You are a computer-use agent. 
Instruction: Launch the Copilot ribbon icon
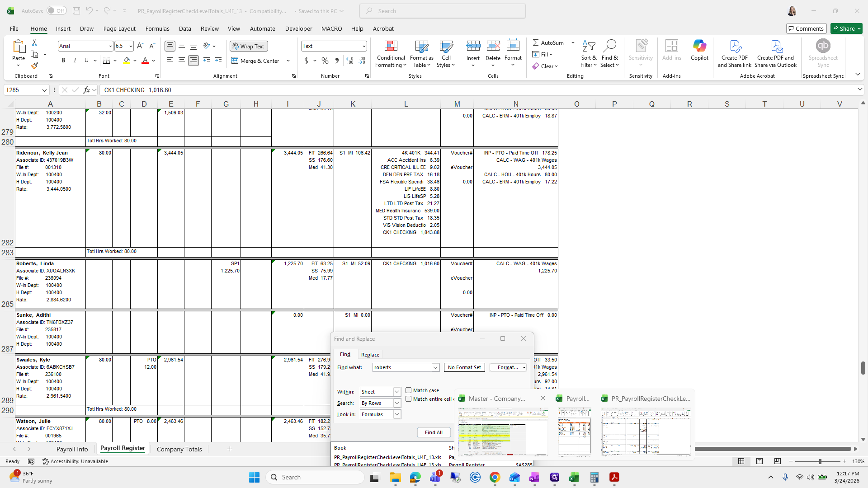pyautogui.click(x=699, y=46)
